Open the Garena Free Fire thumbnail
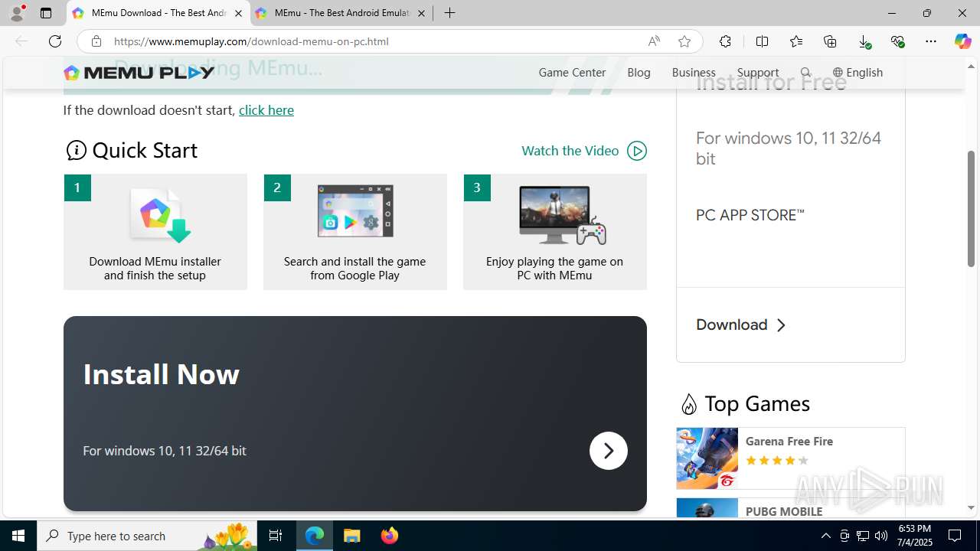980x551 pixels. (707, 458)
